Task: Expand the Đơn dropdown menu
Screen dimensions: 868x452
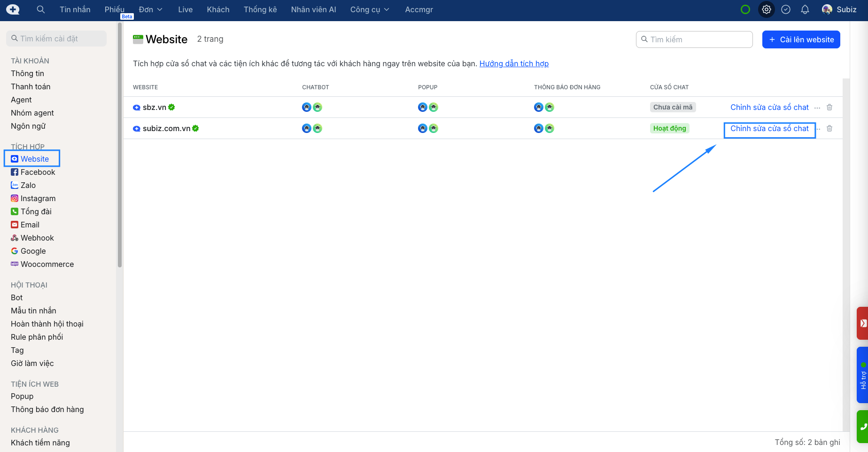Action: pyautogui.click(x=151, y=9)
